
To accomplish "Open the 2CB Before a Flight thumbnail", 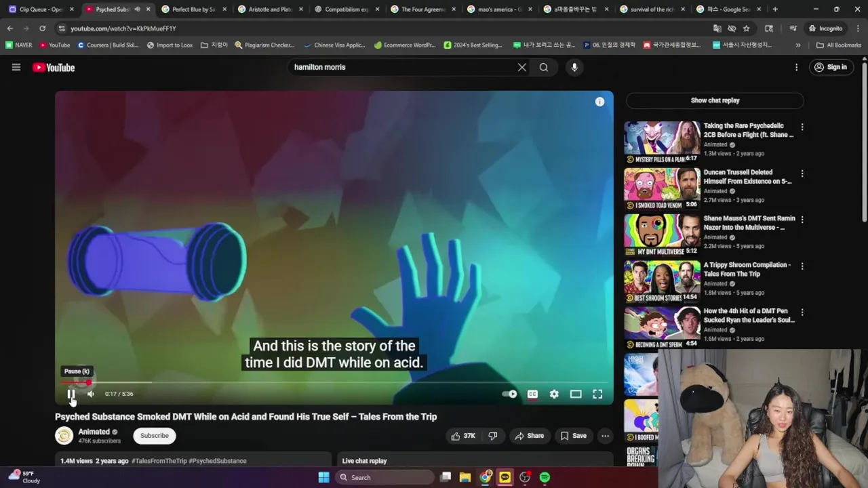I will 662,142.
